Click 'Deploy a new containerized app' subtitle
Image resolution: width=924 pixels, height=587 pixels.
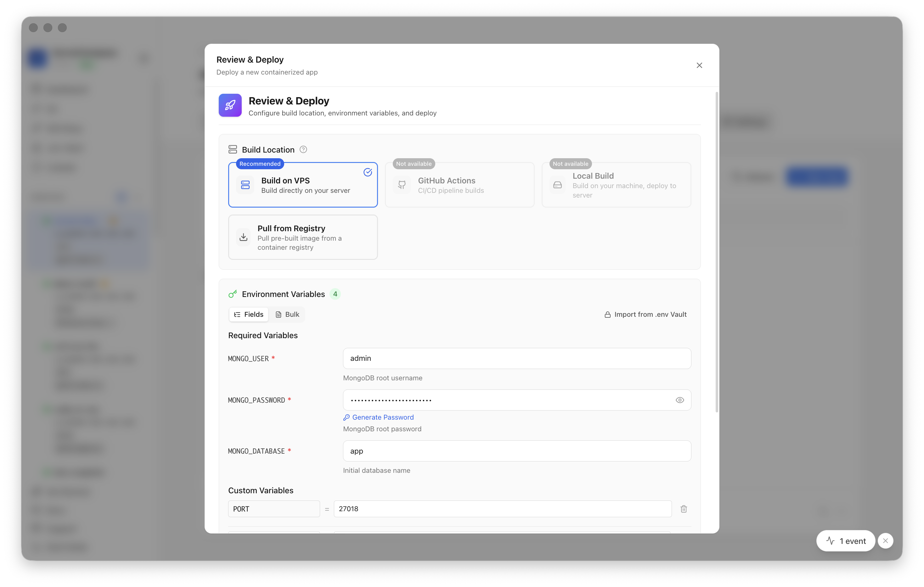point(267,72)
